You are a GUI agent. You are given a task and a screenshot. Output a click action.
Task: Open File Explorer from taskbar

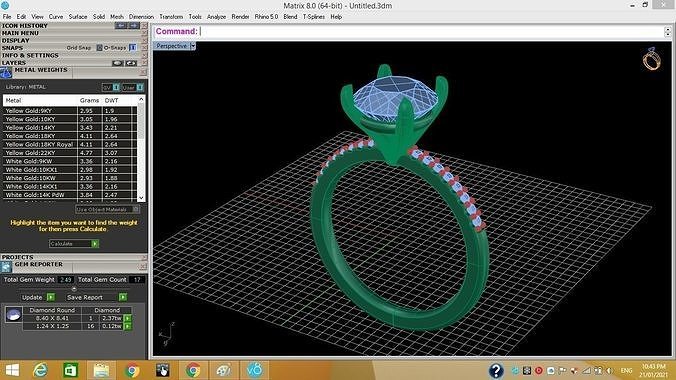101,370
